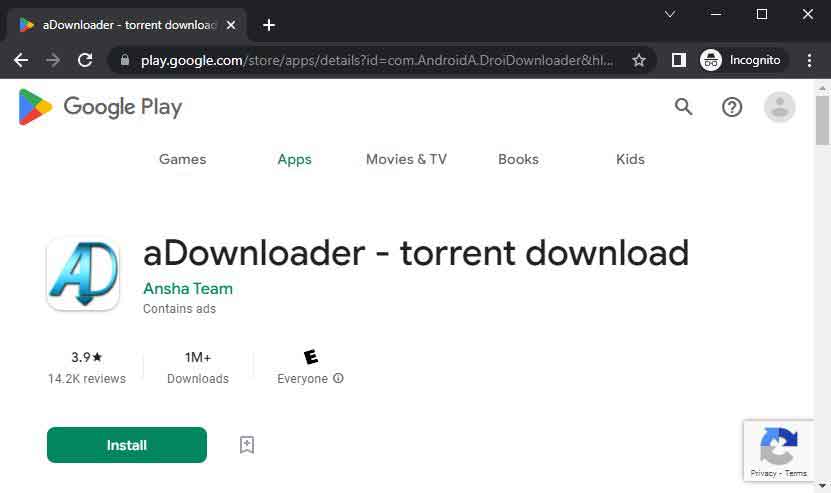This screenshot has height=493, width=831.
Task: Click the Contains ads label
Action: 179,309
